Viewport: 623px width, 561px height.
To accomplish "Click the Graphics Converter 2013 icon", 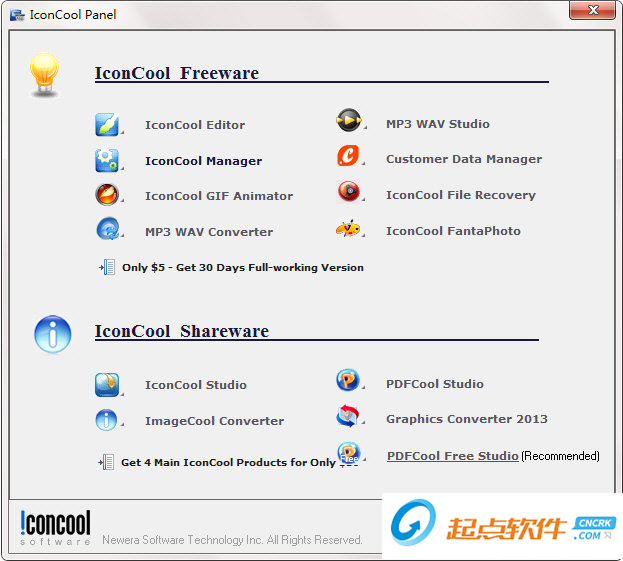I will [347, 416].
